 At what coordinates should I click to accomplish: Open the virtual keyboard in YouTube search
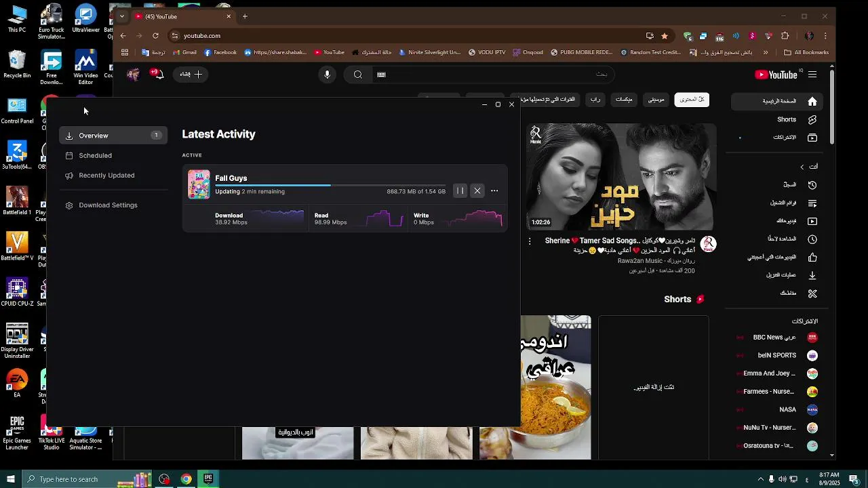(381, 75)
